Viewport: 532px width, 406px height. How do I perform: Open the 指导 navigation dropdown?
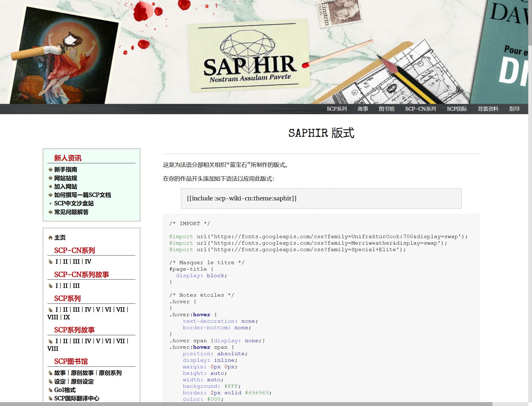pyautogui.click(x=515, y=109)
